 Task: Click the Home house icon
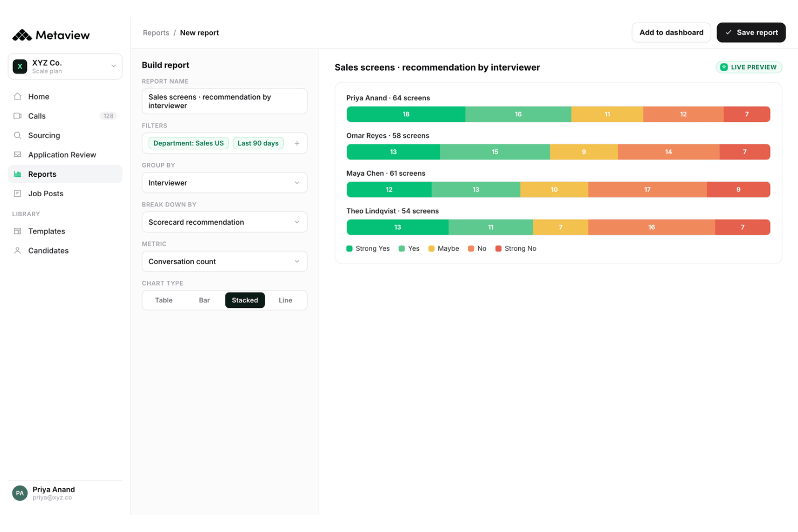[17, 96]
